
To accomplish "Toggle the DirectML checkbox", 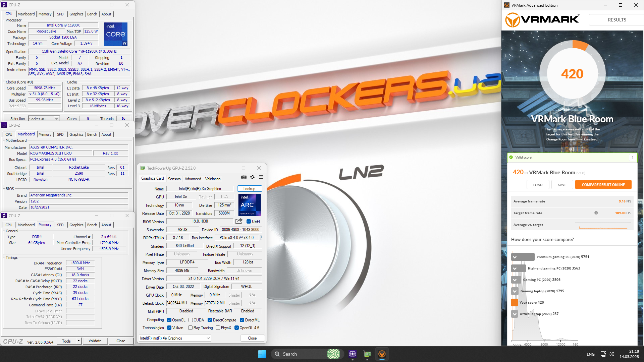I will click(x=242, y=320).
